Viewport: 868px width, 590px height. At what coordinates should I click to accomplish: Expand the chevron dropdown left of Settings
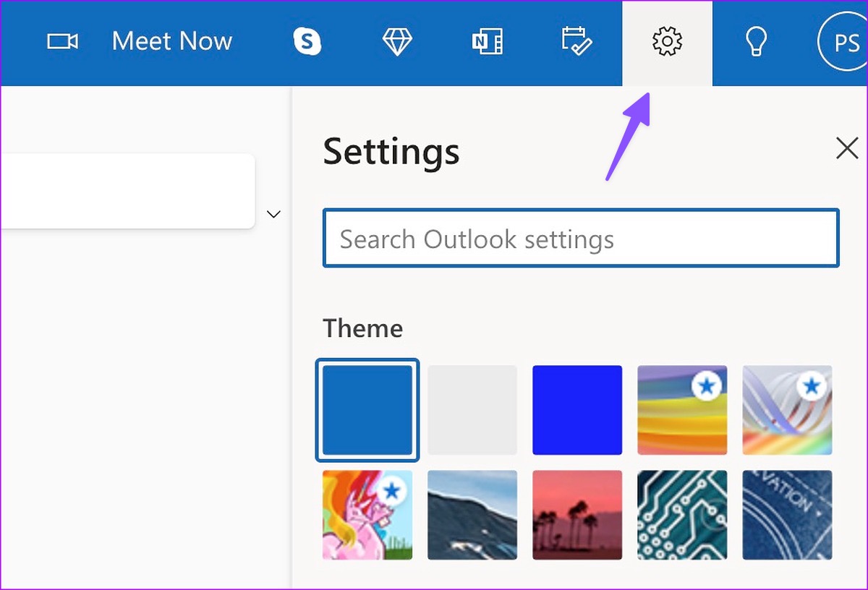(273, 214)
